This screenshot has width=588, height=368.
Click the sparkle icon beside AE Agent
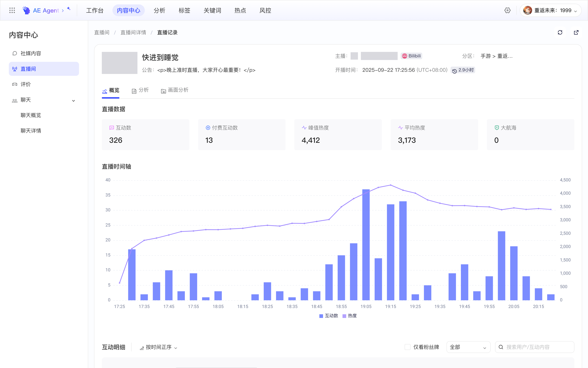click(69, 8)
